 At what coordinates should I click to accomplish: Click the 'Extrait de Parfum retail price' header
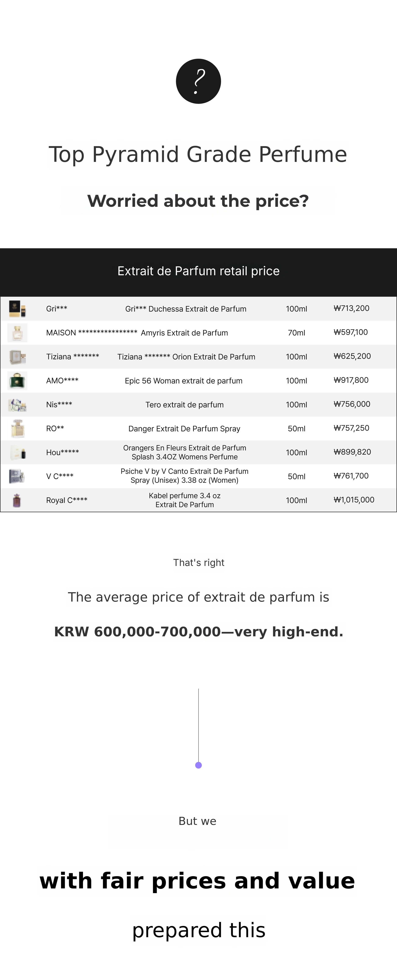pos(199,271)
